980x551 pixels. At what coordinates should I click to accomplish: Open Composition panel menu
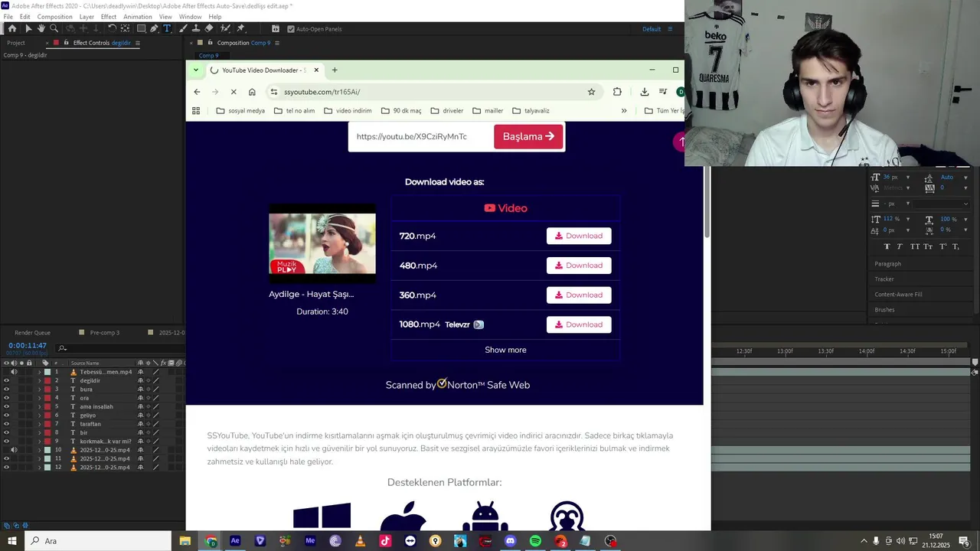pyautogui.click(x=276, y=43)
